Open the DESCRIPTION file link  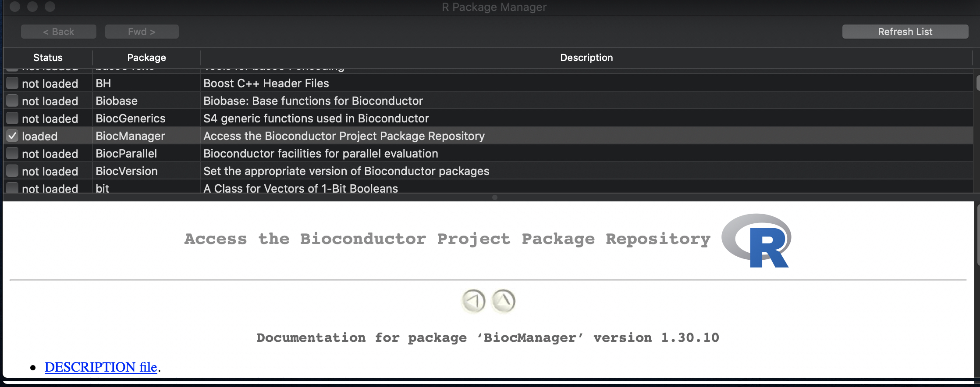pyautogui.click(x=101, y=367)
